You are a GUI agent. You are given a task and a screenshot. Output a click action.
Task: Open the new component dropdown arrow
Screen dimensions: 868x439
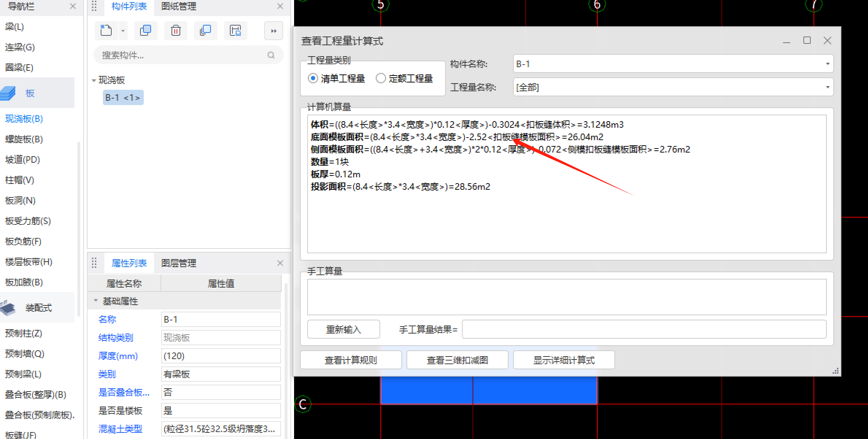point(123,31)
